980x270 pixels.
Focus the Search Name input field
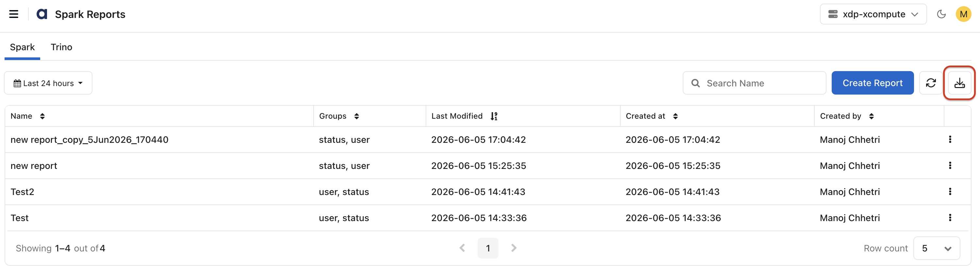click(x=754, y=83)
